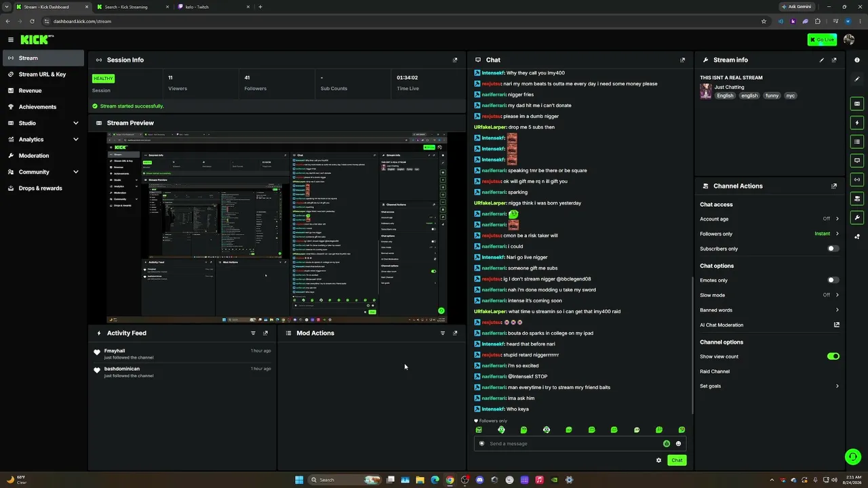Viewport: 868px width, 488px height.
Task: Pop out the Mod Actions panel
Action: click(455, 333)
